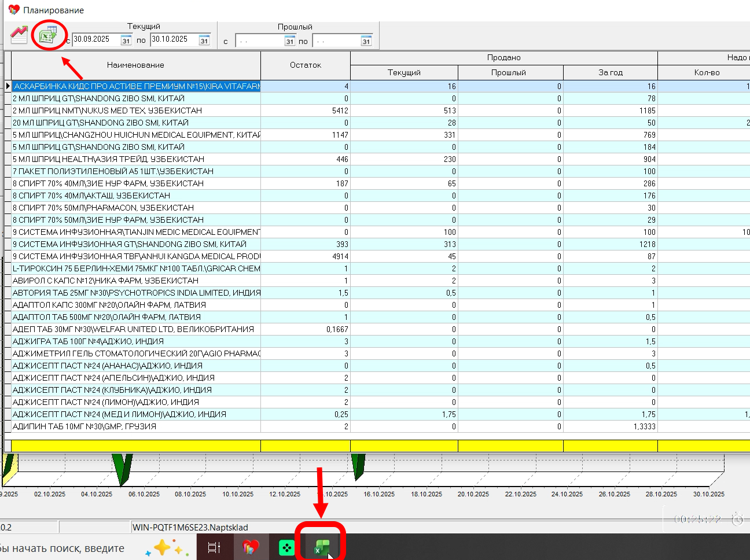
Task: Open calendar for previous period start date
Action: click(x=290, y=40)
